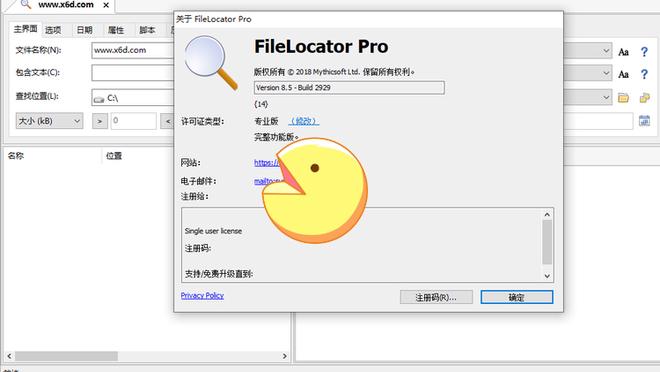Click the 查找位置 C:\ field
Viewport: 660px width, 372px height.
[133, 98]
